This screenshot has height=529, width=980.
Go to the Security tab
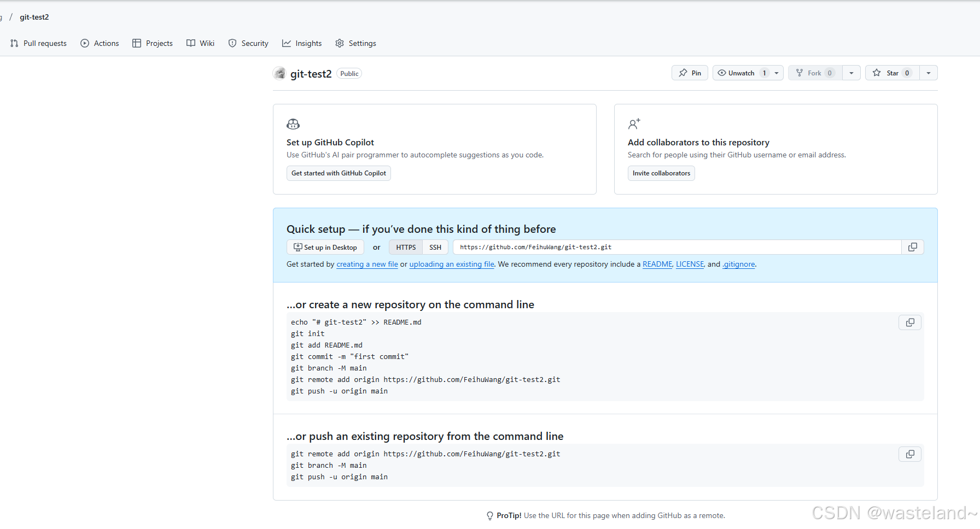(248, 43)
